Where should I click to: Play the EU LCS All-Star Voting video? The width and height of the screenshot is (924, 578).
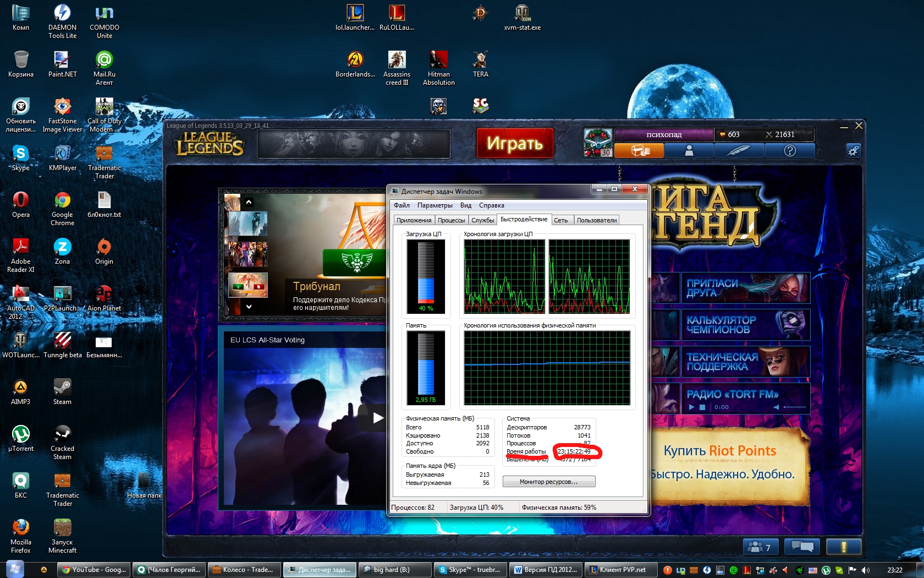377,418
